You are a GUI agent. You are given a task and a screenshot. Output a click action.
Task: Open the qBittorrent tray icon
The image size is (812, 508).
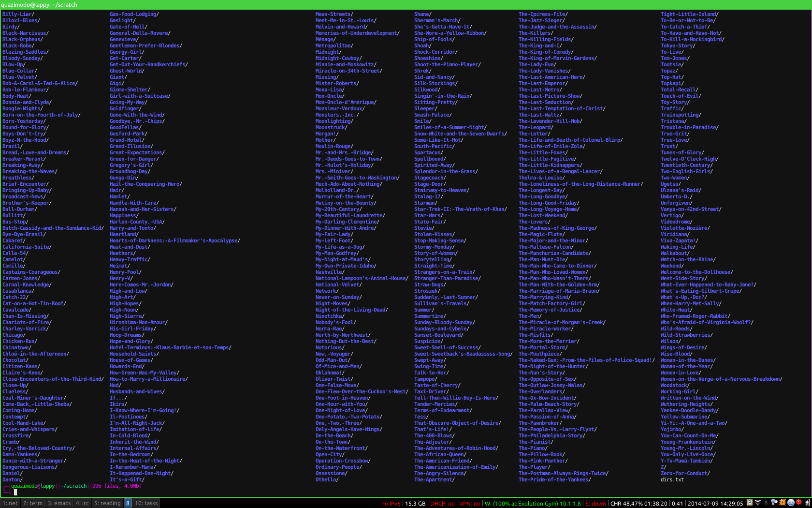coord(791,502)
